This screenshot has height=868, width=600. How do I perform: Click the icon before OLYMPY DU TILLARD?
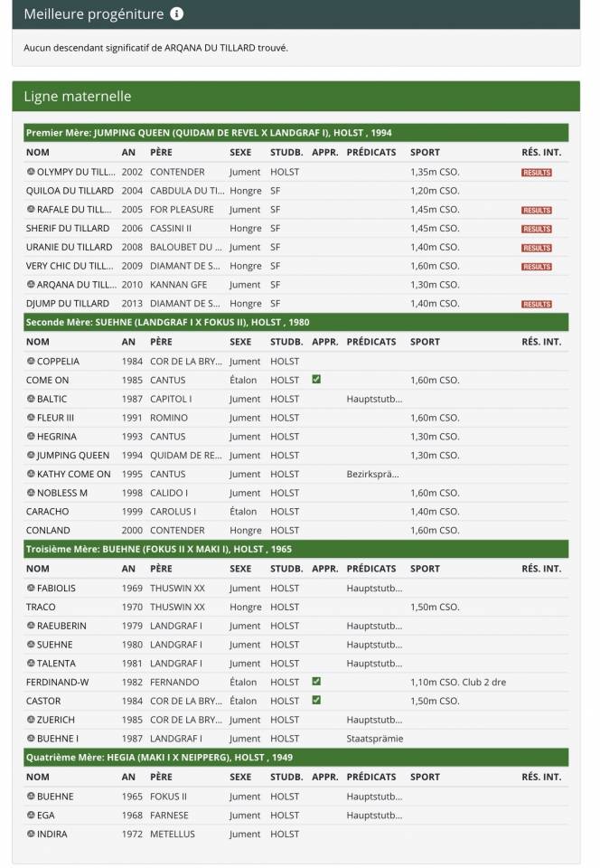pyautogui.click(x=31, y=172)
